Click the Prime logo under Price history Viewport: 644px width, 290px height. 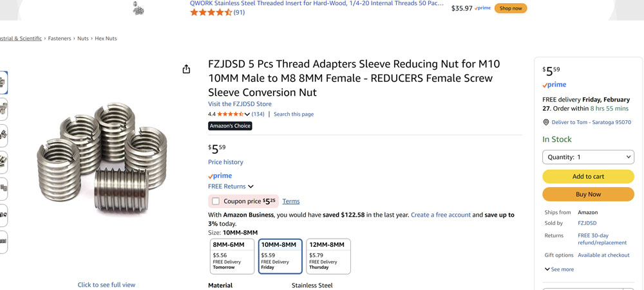[220, 176]
